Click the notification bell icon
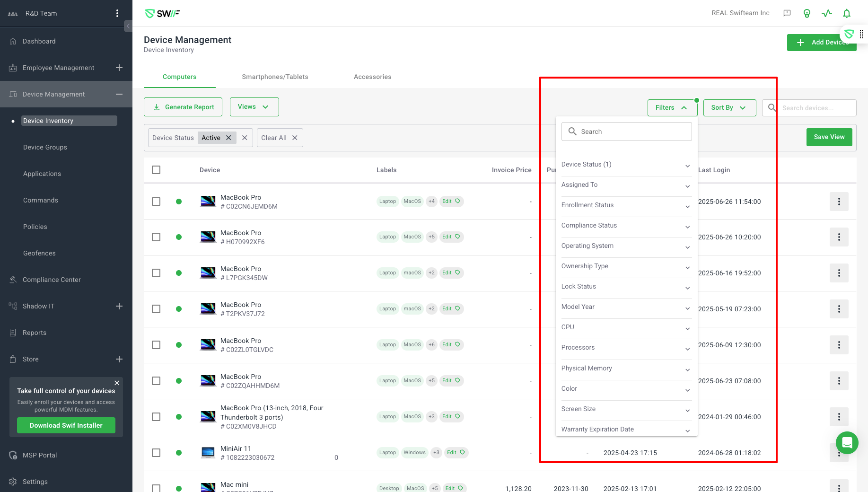868x492 pixels. (847, 13)
